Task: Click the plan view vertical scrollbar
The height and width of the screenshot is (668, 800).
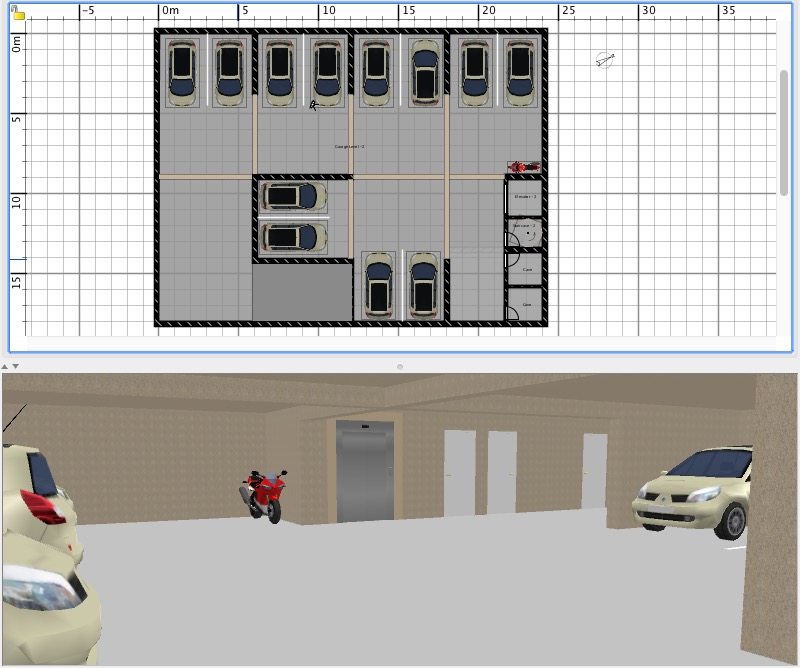Action: (785, 132)
